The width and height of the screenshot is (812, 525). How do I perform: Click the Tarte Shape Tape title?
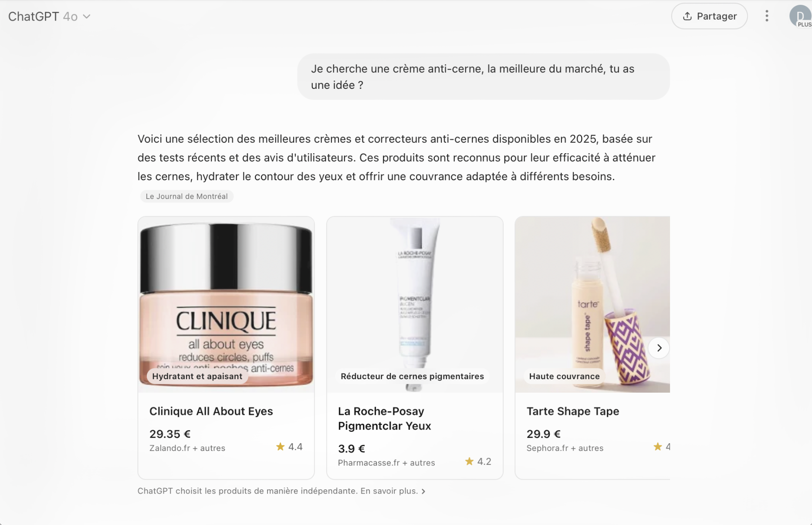click(x=573, y=411)
